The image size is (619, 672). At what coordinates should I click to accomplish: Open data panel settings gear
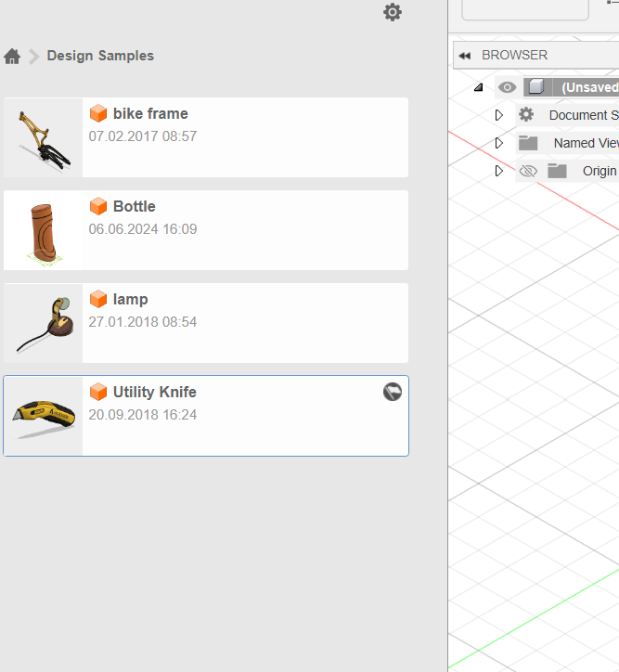(x=393, y=12)
